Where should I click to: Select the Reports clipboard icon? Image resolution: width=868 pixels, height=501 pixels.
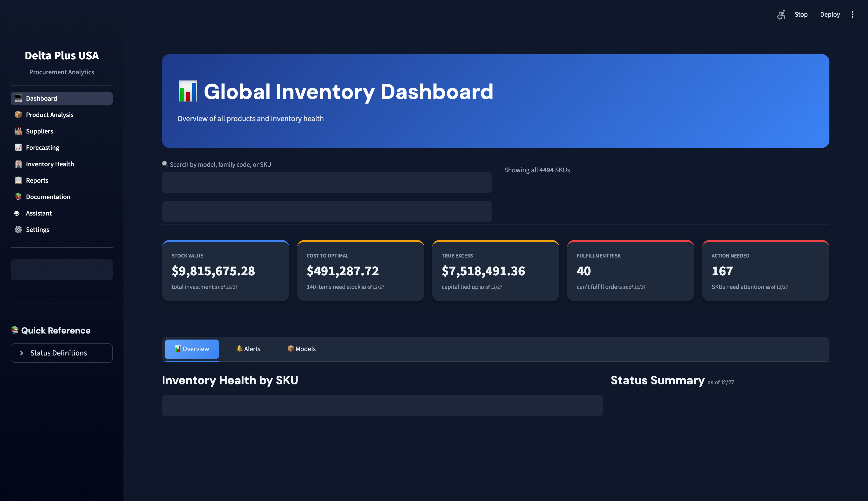(18, 180)
